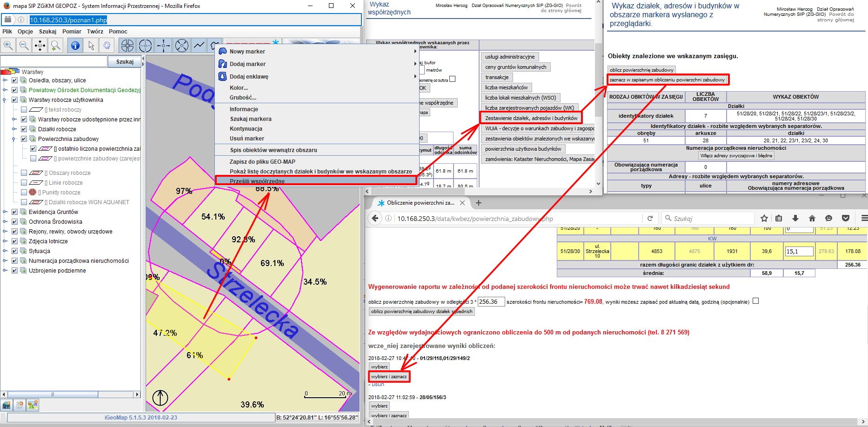
Task: Uncheck the Ewidencja Gruntów layer
Action: point(15,212)
